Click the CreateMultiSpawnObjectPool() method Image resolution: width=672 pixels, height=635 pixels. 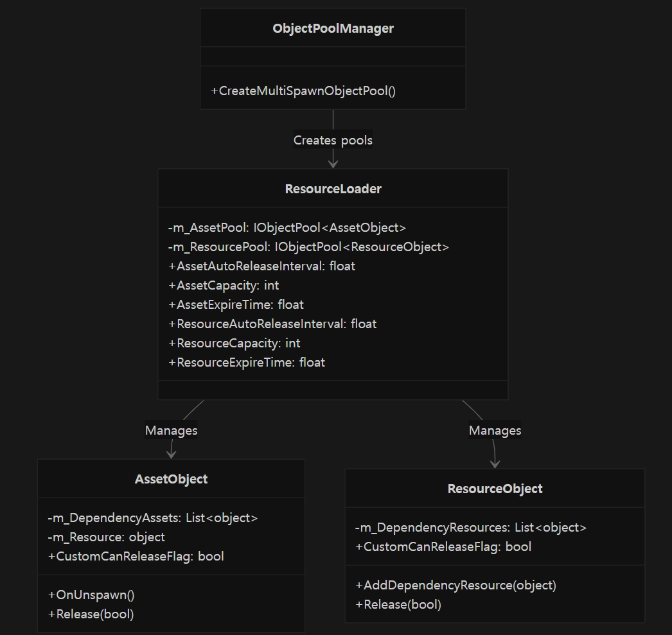303,91
